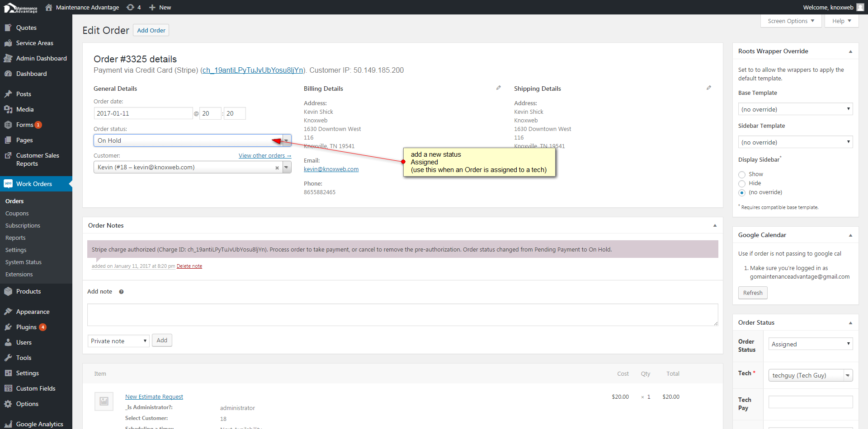
Task: Collapse the Order Notes panel
Action: click(715, 225)
